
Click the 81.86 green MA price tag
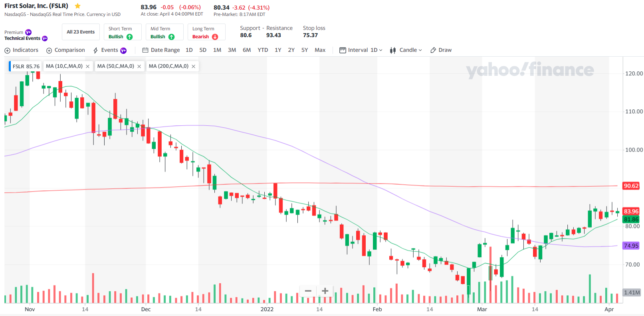(x=631, y=219)
